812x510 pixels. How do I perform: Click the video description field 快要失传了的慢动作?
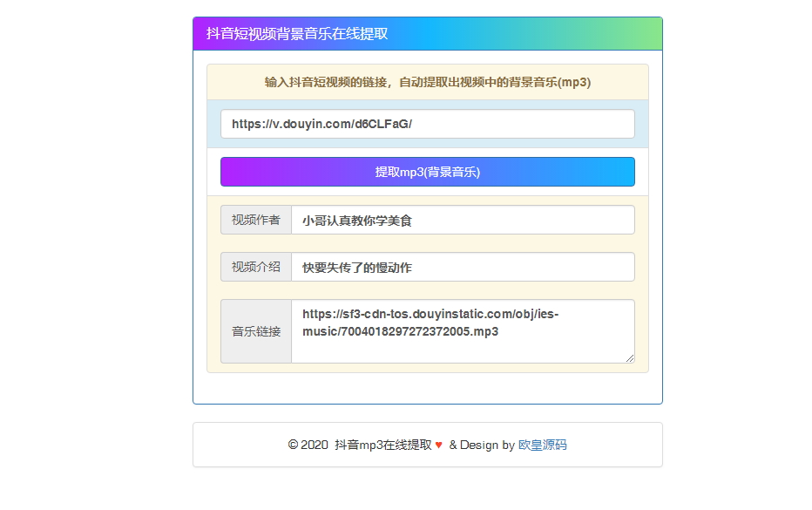pyautogui.click(x=462, y=267)
